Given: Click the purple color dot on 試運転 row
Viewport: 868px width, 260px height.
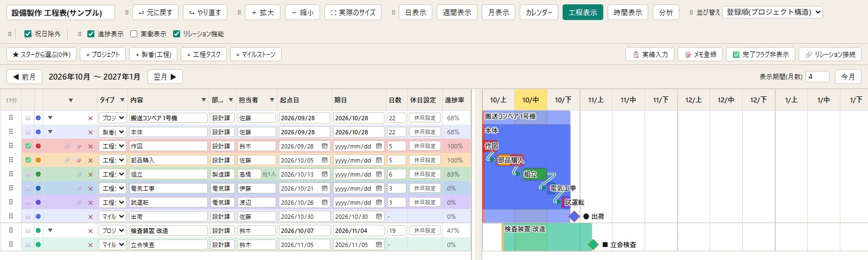Looking at the screenshot, I should 38,203.
